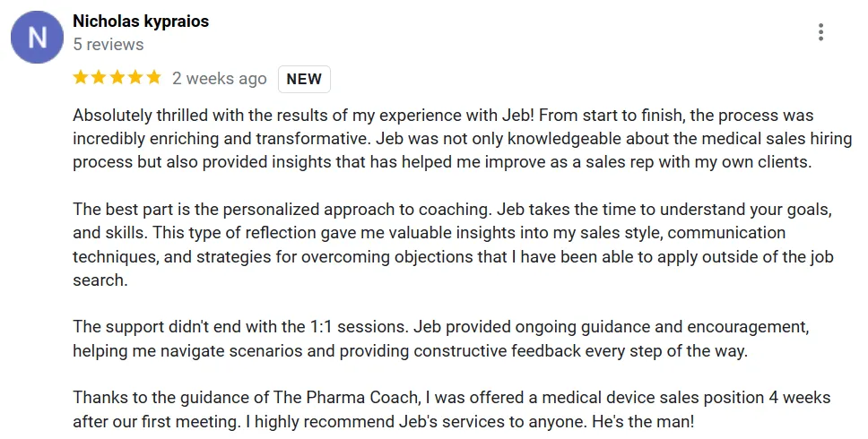Click the fifth yellow rating star
Image resolution: width=868 pixels, height=439 pixels.
(152, 78)
